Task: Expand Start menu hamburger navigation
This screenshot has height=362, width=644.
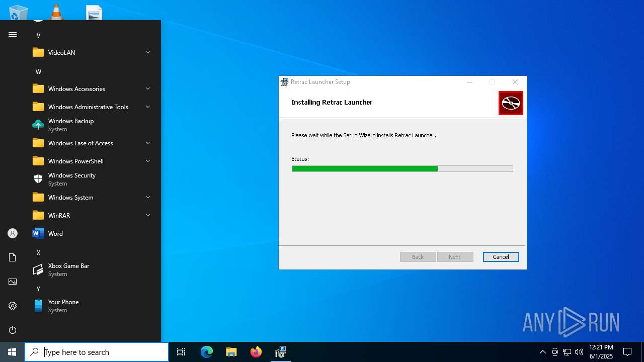Action: 13,34
